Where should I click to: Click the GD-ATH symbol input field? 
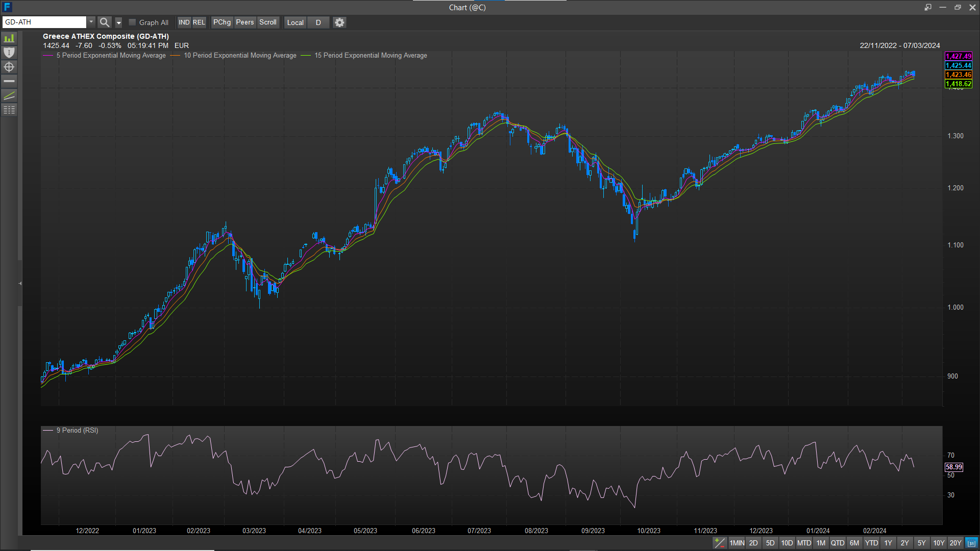[44, 22]
